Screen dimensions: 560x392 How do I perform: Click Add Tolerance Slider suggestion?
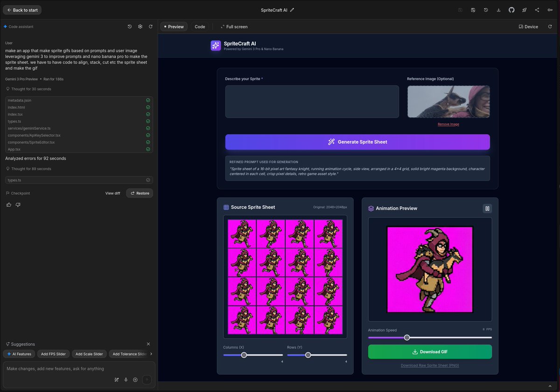coord(129,354)
